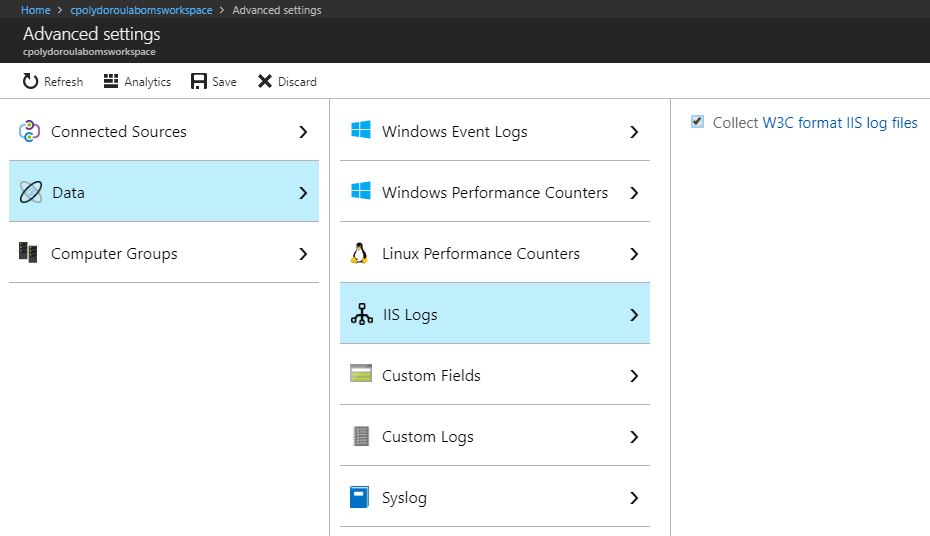Click the Custom Logs notebook icon
This screenshot has height=536, width=930.
pyautogui.click(x=361, y=436)
